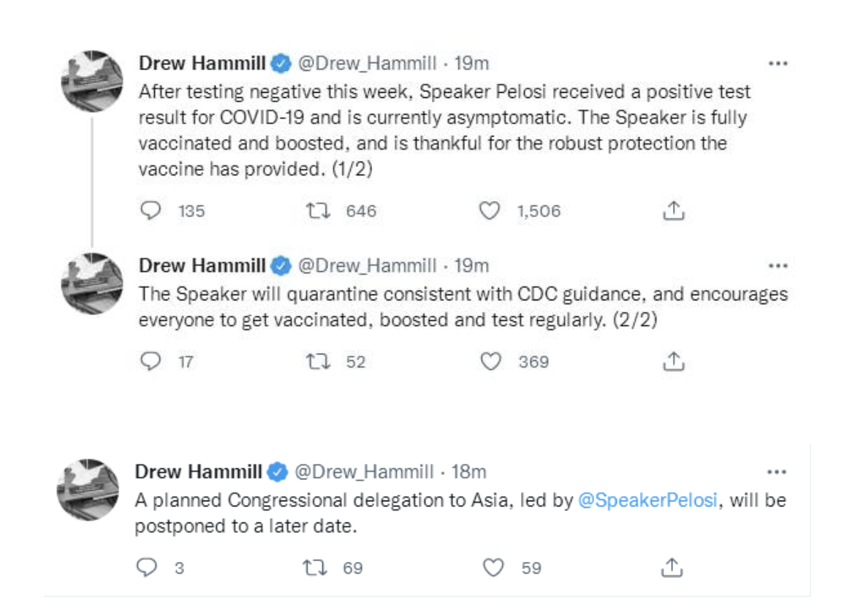
Task: Reply to the positive COVID-19 test tweet
Action: click(x=151, y=211)
